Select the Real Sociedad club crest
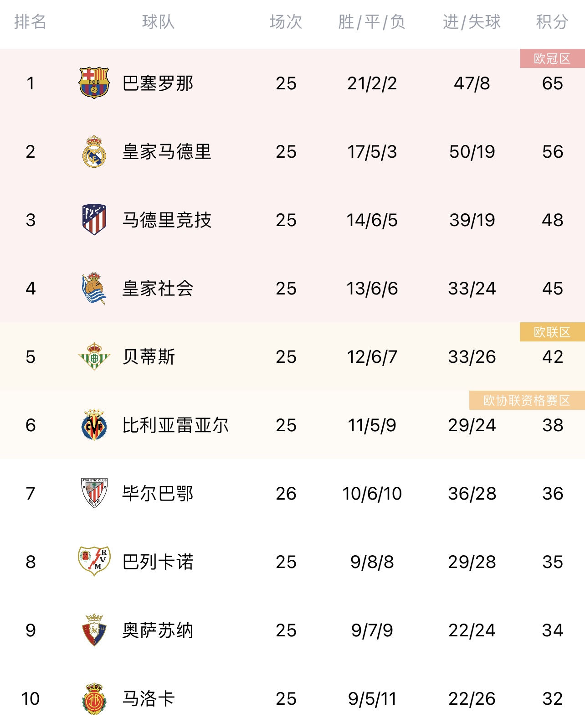 coord(94,288)
